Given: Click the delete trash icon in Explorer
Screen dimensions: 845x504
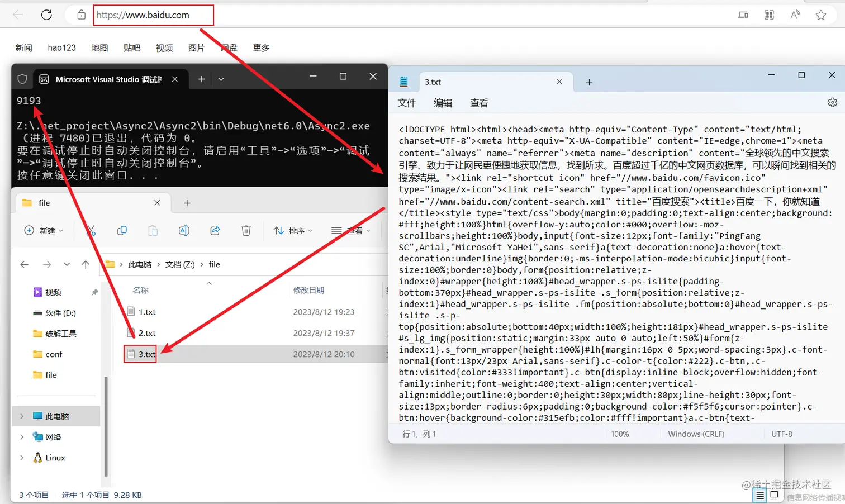Looking at the screenshot, I should 246,231.
